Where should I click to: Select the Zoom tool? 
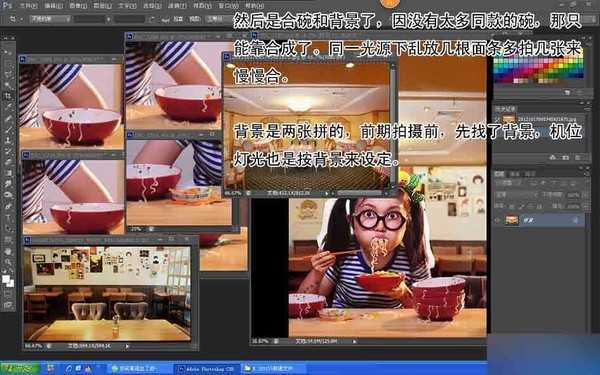point(8,262)
